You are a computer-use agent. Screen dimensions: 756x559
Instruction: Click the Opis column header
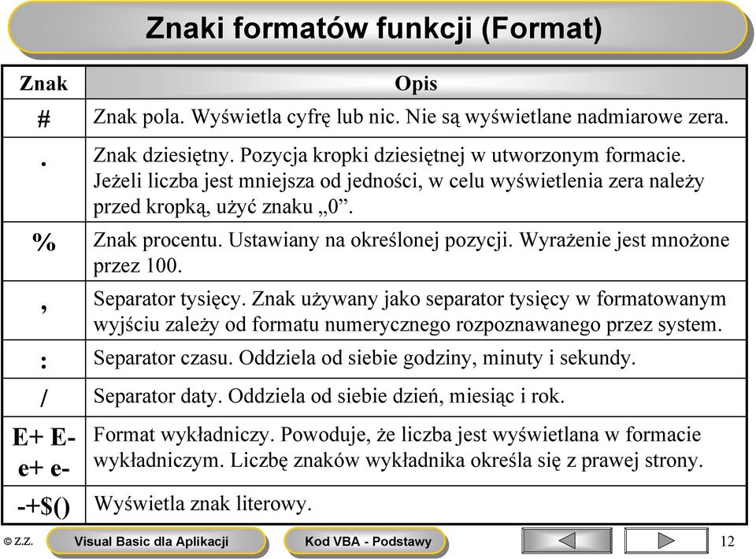pos(416,83)
